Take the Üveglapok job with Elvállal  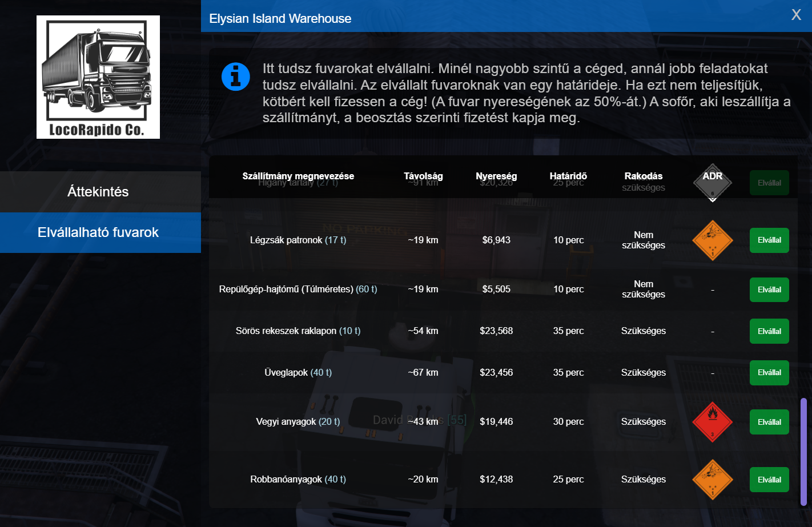[x=769, y=373]
